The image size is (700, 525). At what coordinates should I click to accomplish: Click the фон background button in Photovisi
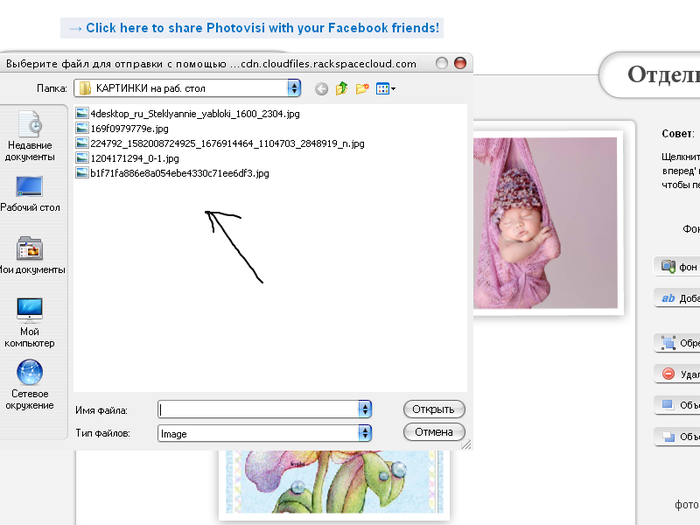[x=678, y=267]
